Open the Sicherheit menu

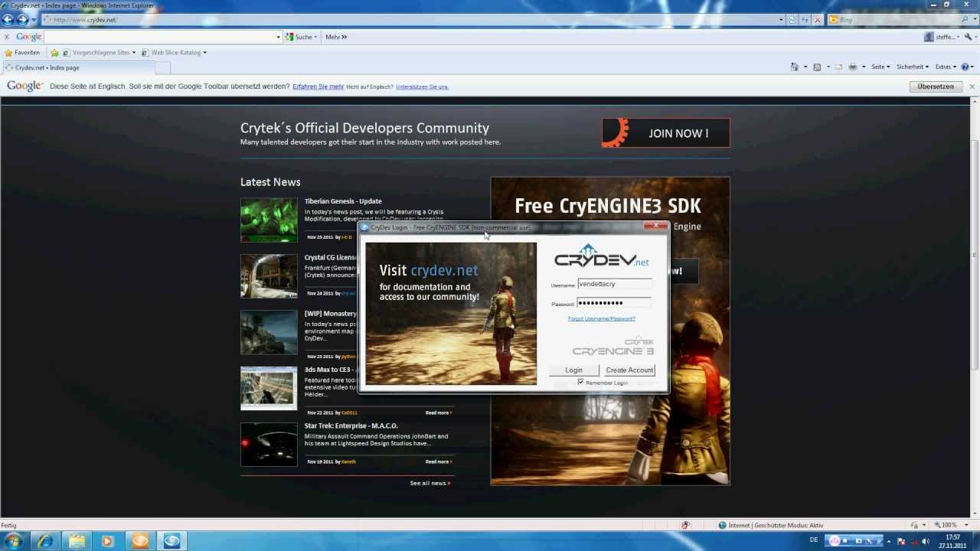coord(913,67)
